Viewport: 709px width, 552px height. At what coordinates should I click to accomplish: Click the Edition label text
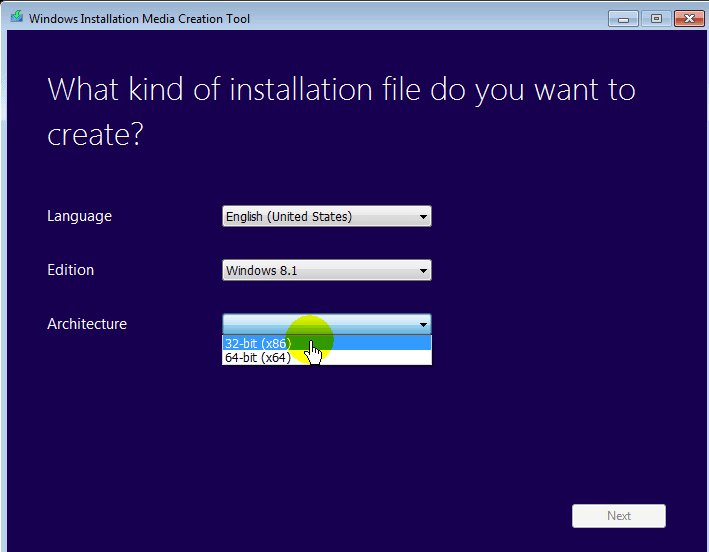click(x=71, y=270)
